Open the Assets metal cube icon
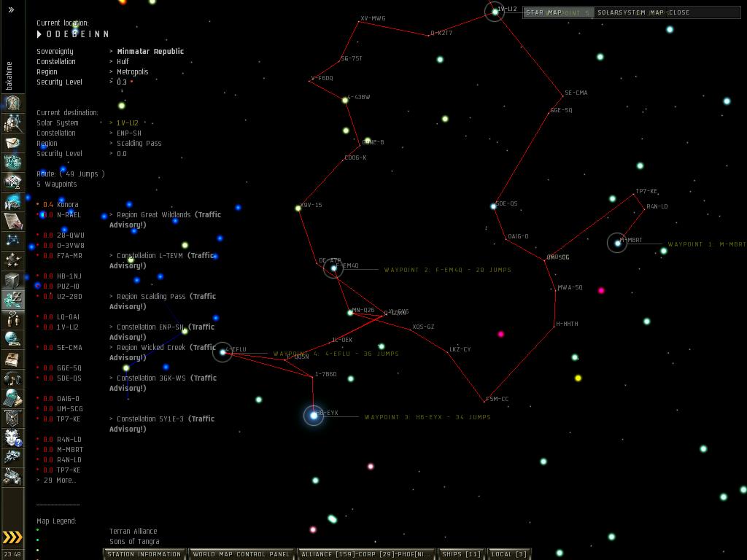Viewport: 747px width, 560px height. 12,279
